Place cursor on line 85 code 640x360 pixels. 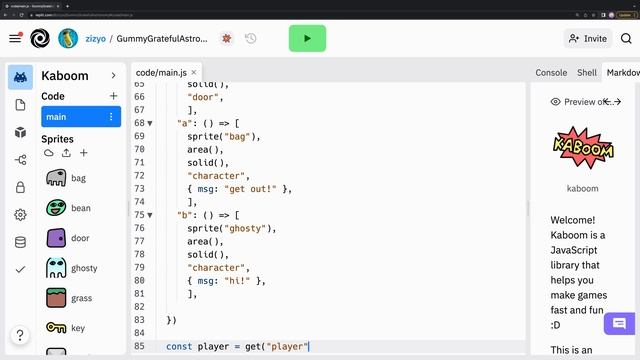[237, 347]
